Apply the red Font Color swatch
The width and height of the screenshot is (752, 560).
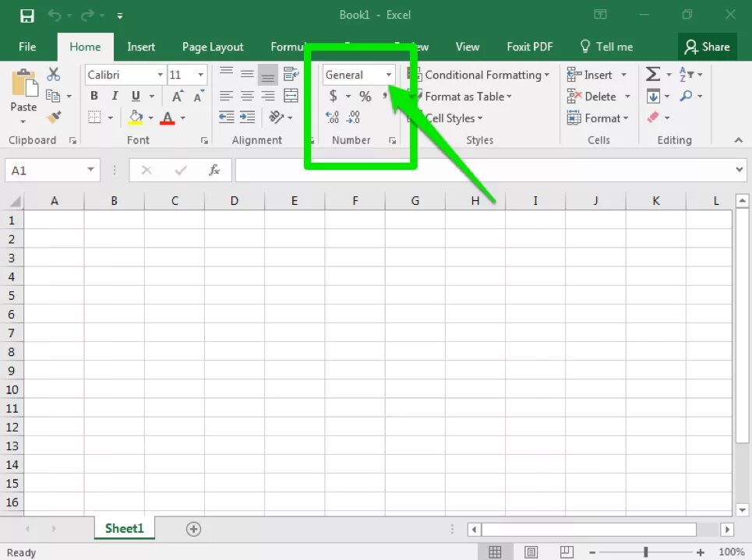pyautogui.click(x=168, y=118)
